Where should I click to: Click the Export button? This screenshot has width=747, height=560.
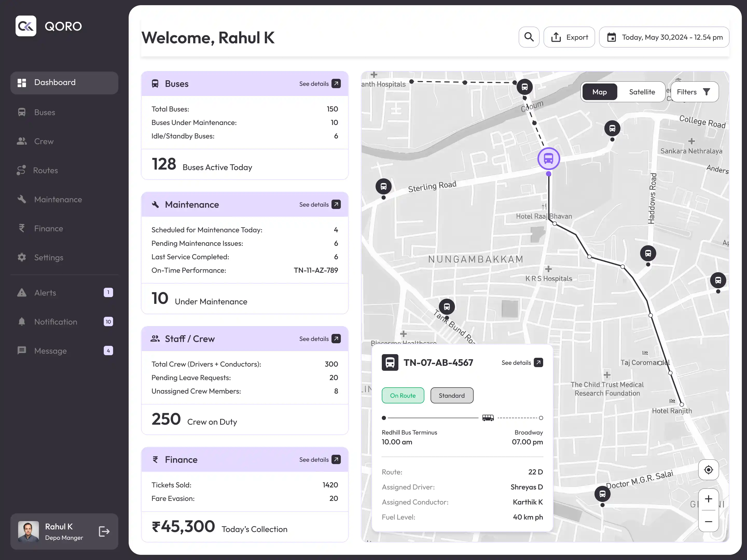[569, 37]
